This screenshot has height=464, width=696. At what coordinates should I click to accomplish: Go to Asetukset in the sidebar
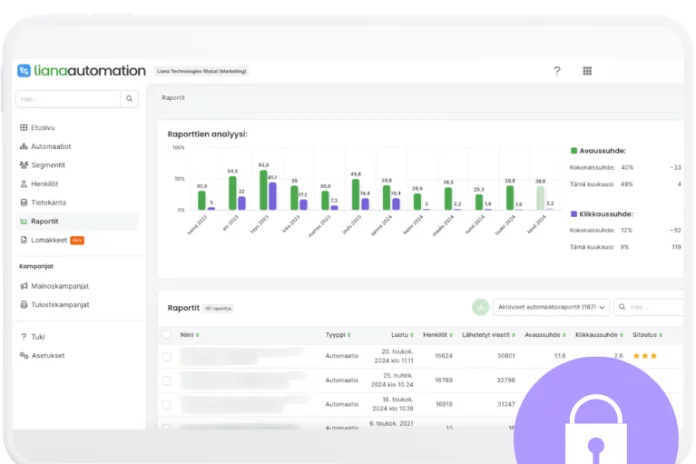(x=47, y=355)
